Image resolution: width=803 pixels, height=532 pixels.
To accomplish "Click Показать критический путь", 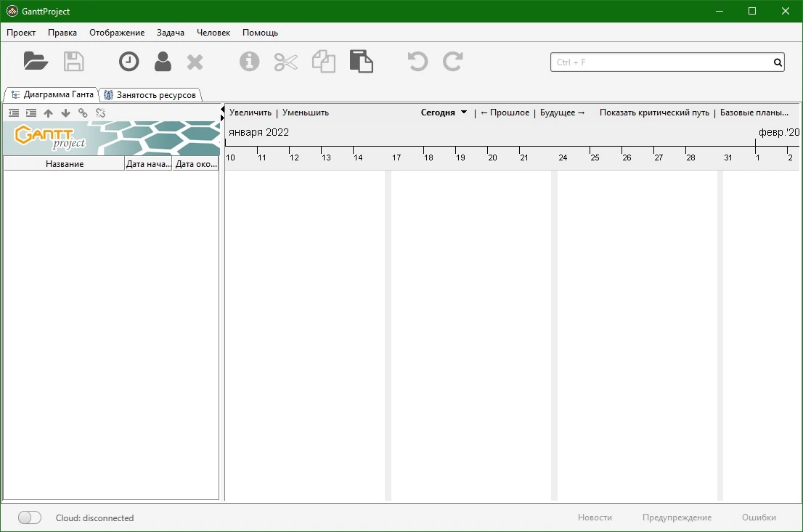I will coord(654,112).
